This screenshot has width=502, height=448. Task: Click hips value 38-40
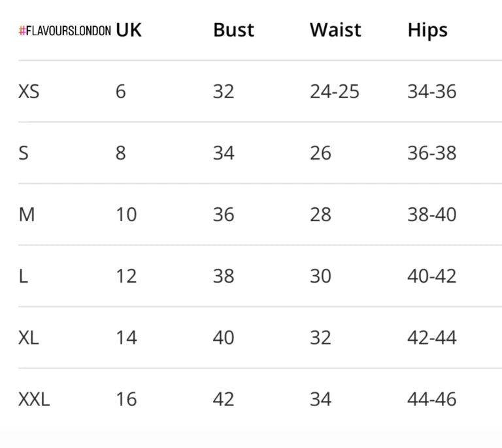pos(432,215)
